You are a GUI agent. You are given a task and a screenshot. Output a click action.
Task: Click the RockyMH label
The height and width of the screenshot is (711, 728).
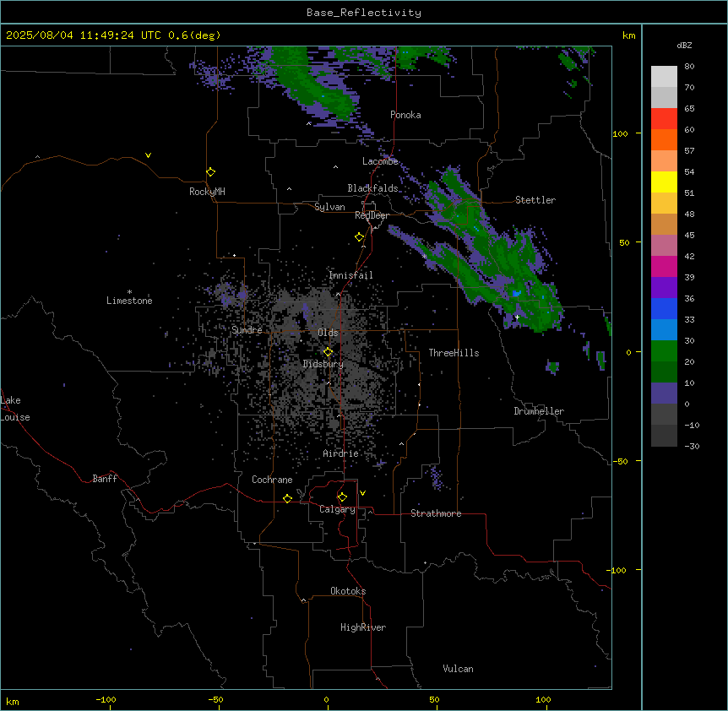pyautogui.click(x=207, y=192)
